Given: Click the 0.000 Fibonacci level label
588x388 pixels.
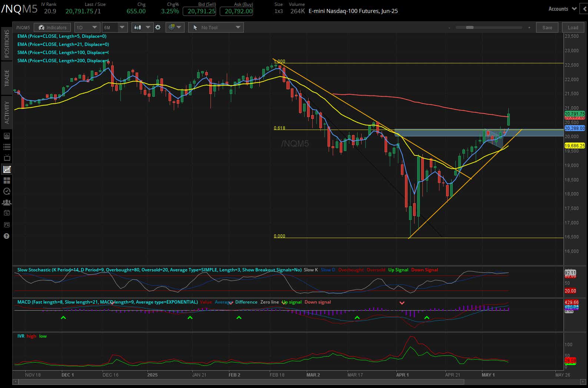Looking at the screenshot, I should pos(279,236).
